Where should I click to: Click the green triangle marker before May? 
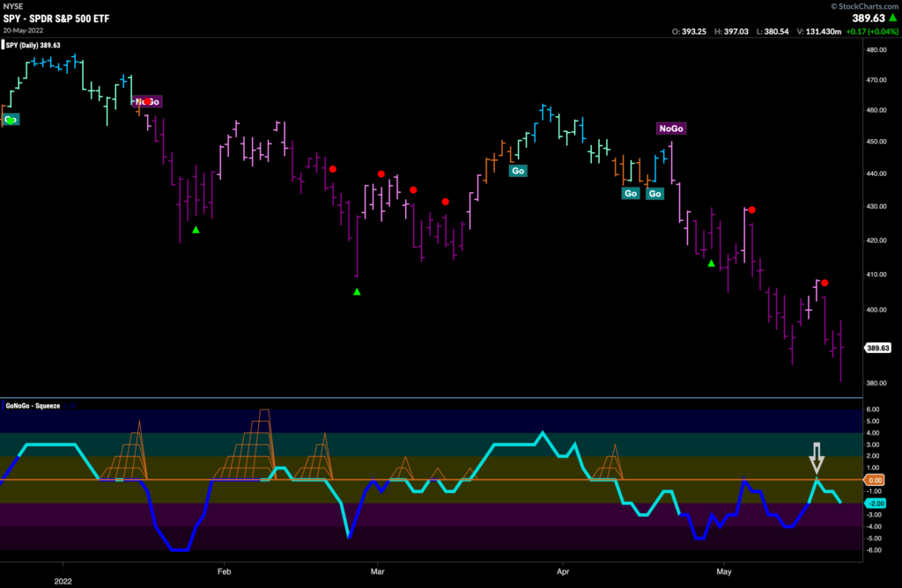pos(711,263)
